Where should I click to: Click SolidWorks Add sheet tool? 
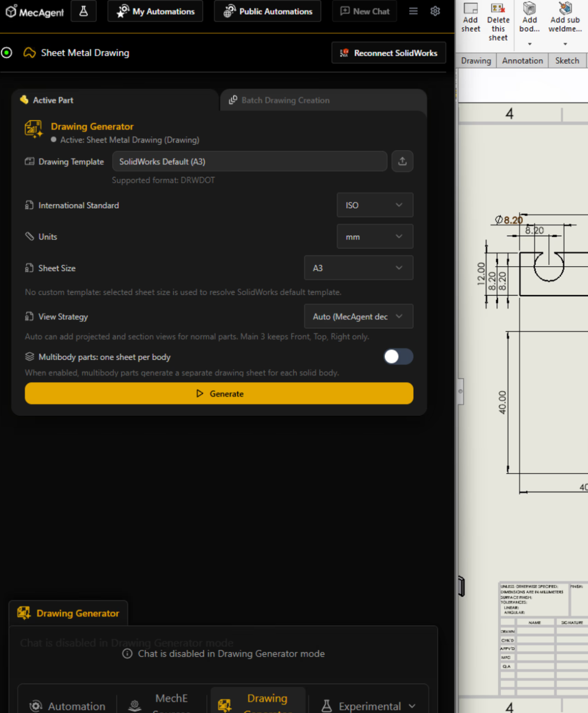pos(470,17)
